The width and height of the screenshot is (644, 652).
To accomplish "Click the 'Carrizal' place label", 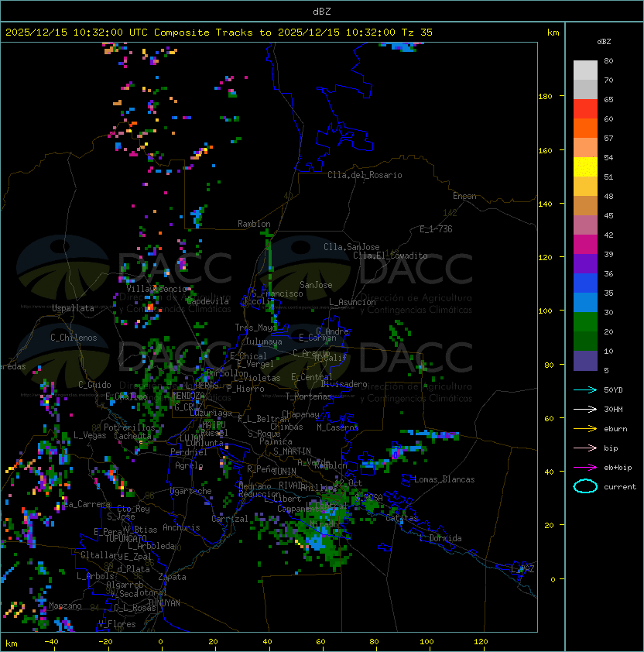I will (230, 519).
